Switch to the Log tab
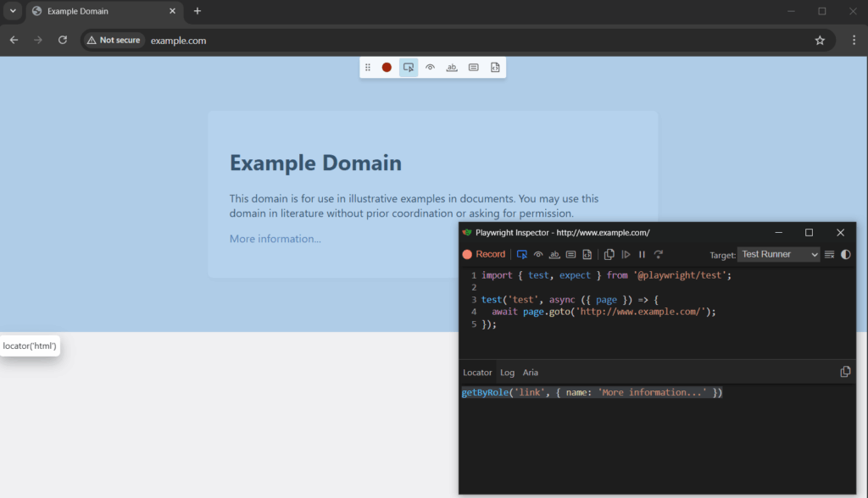This screenshot has width=868, height=498. (507, 373)
